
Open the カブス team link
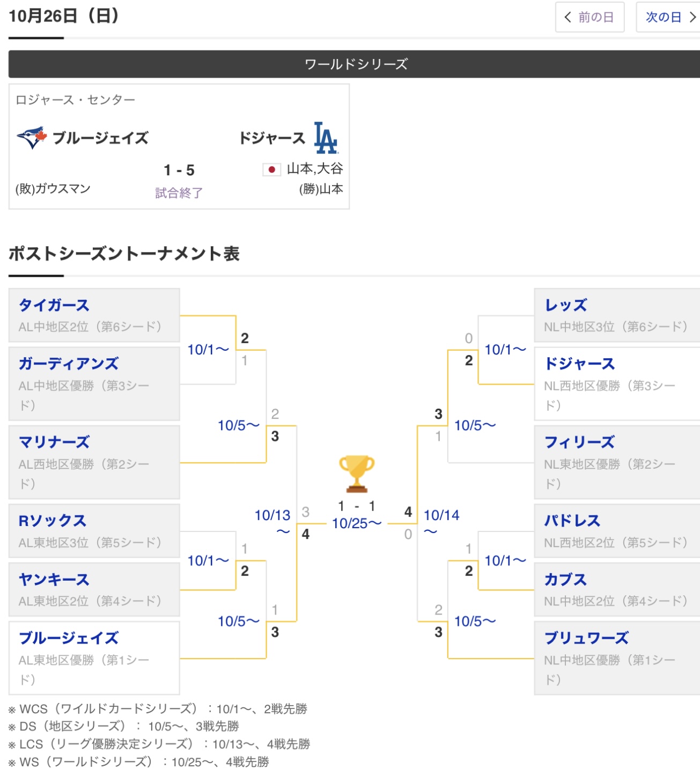pos(565,579)
